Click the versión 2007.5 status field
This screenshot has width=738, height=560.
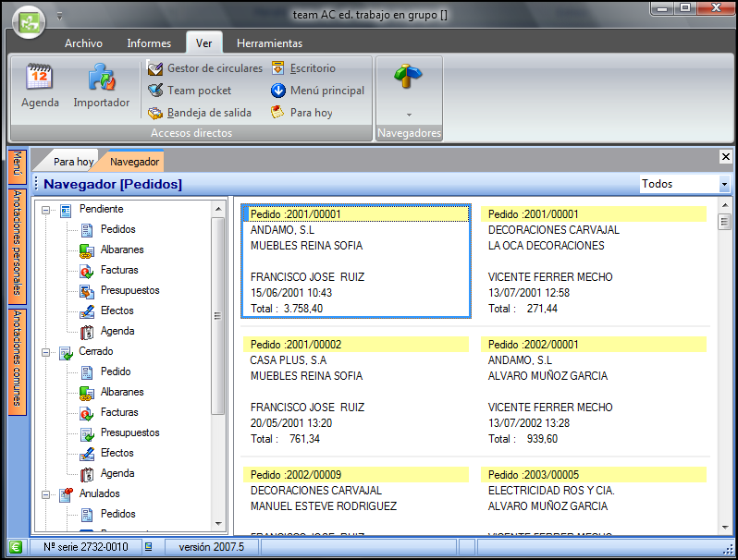pos(212,547)
